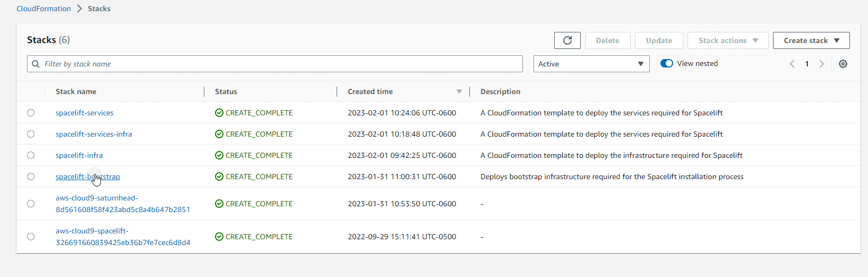The height and width of the screenshot is (277, 868).
Task: Open the spacelift-bootstrap stack link
Action: [x=88, y=177]
